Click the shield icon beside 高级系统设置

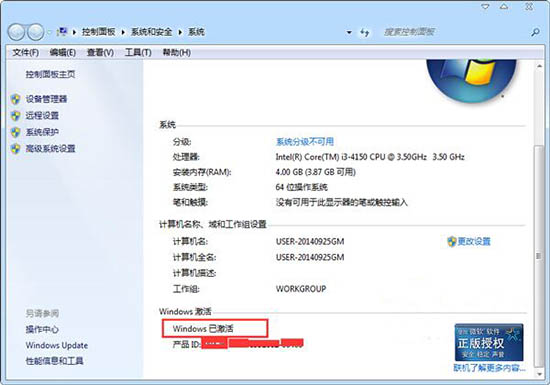pyautogui.click(x=15, y=149)
